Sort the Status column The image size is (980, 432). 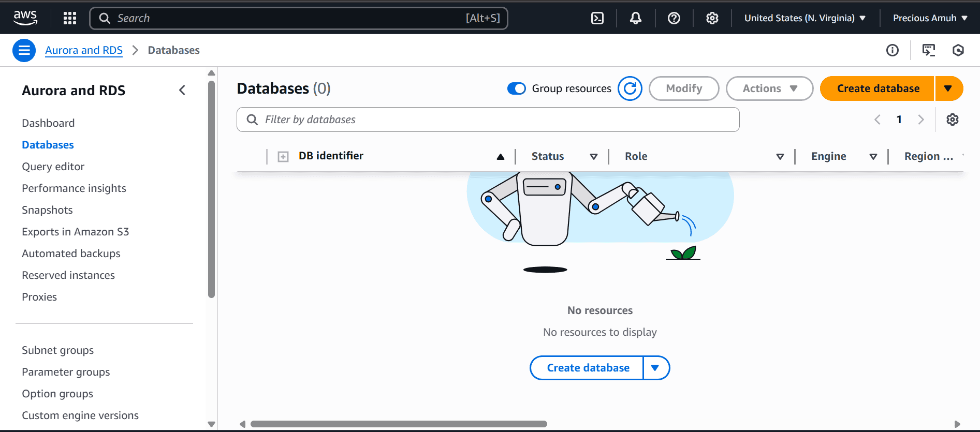(x=594, y=156)
